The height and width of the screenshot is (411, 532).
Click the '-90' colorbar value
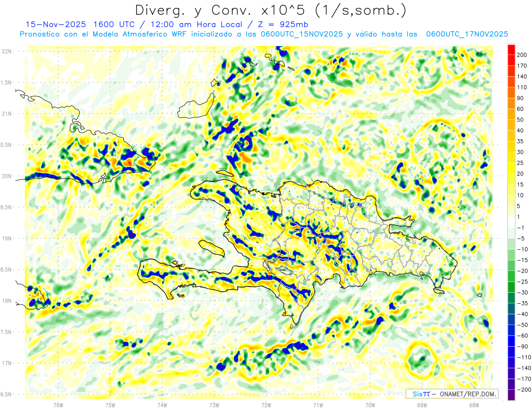(x=522, y=346)
